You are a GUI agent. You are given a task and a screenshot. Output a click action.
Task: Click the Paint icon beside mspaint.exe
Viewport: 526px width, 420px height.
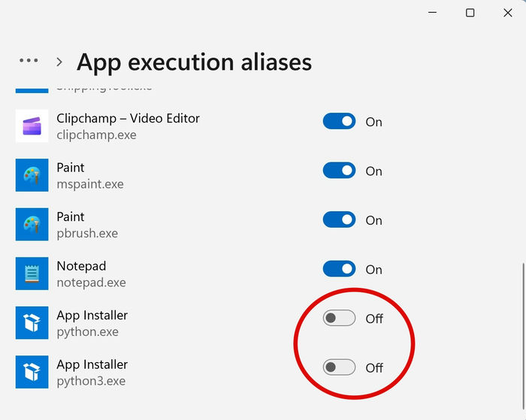pos(32,175)
